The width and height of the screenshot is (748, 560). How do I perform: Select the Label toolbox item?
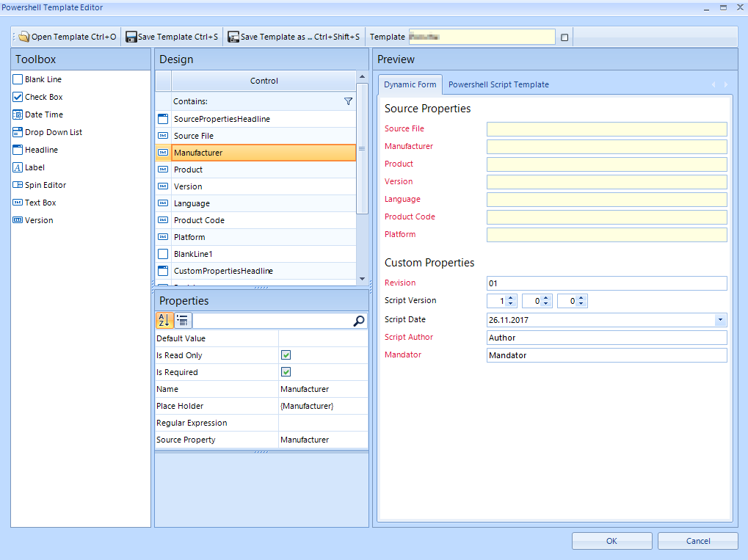[29, 167]
